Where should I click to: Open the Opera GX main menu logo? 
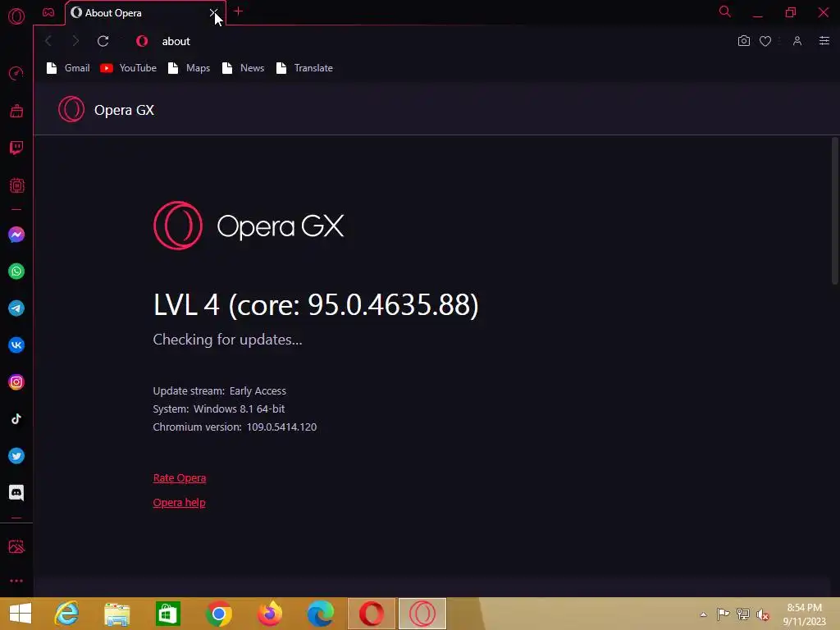pyautogui.click(x=16, y=16)
